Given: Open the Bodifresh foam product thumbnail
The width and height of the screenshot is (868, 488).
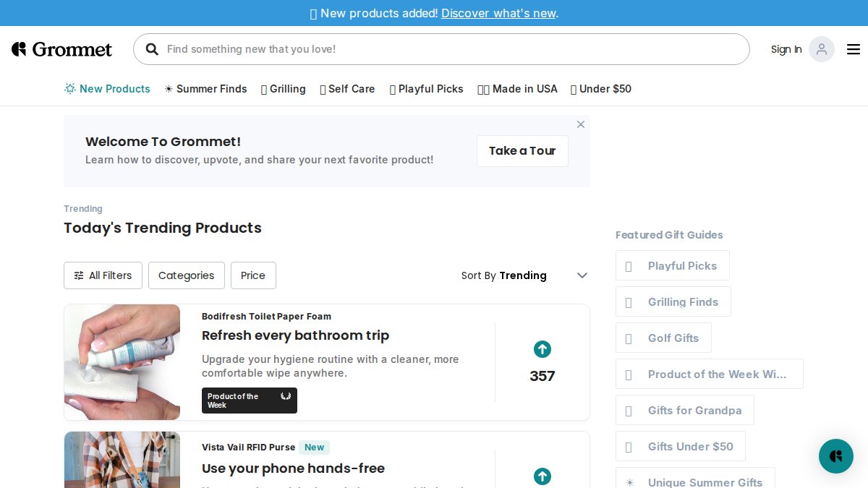Looking at the screenshot, I should click(x=122, y=362).
